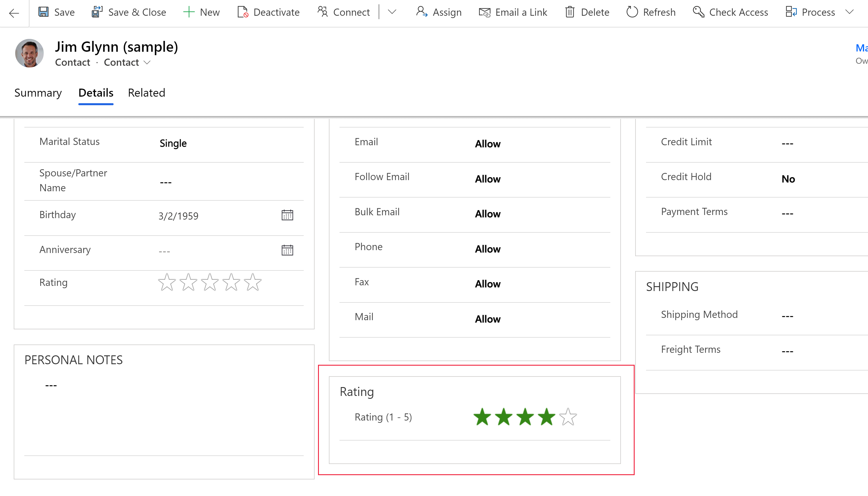Click the Assign icon
868x496 pixels.
point(422,12)
